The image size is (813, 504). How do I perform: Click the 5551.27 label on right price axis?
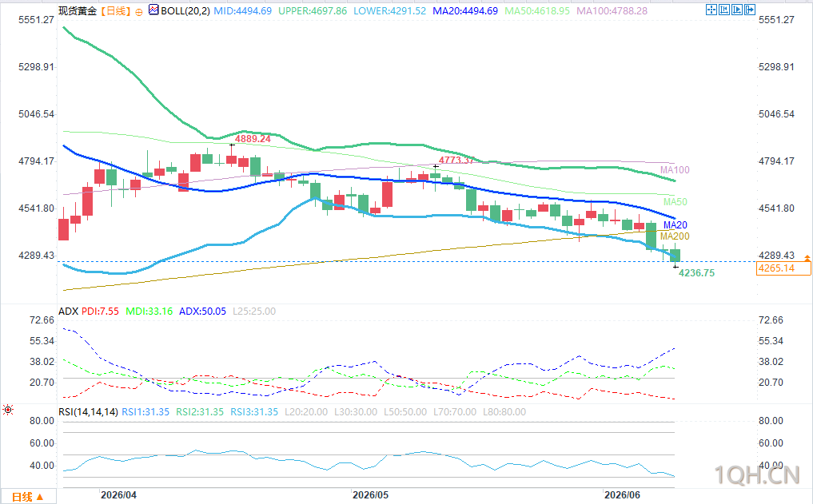coord(776,20)
